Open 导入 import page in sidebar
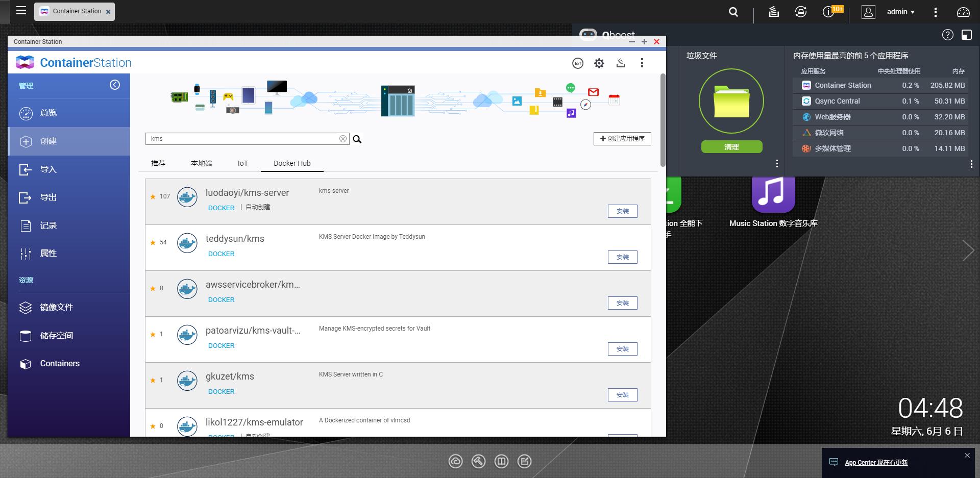 69,169
